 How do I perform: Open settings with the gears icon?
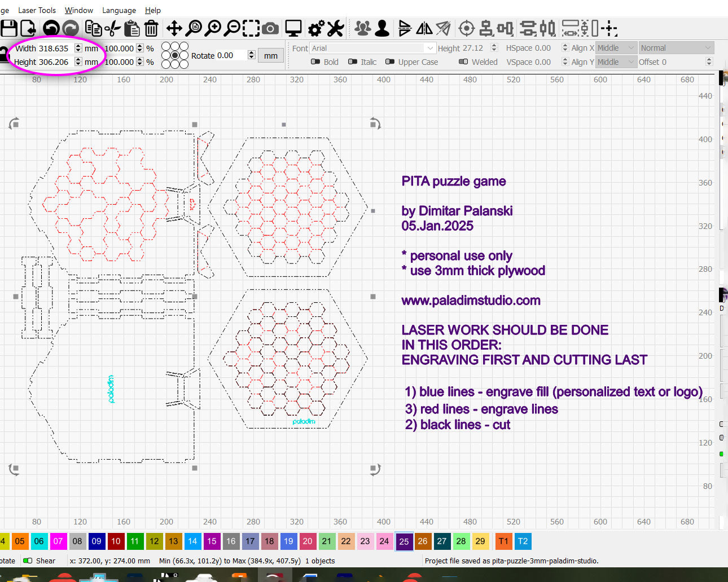pos(316,28)
